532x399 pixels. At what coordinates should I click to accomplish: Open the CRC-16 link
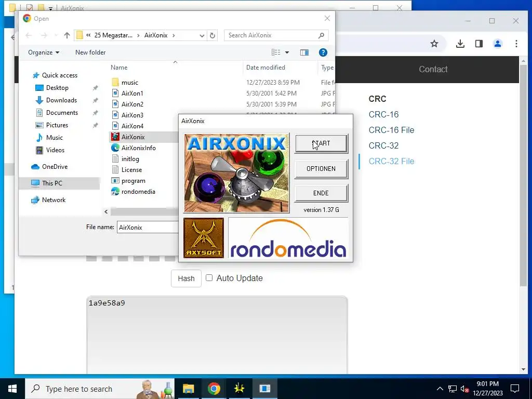(383, 114)
